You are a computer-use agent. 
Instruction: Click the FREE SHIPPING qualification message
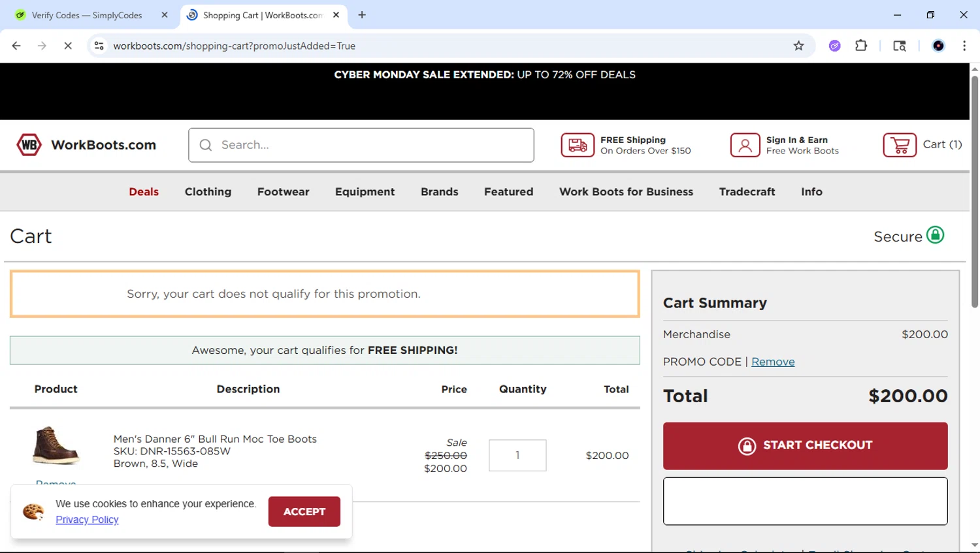coord(325,350)
